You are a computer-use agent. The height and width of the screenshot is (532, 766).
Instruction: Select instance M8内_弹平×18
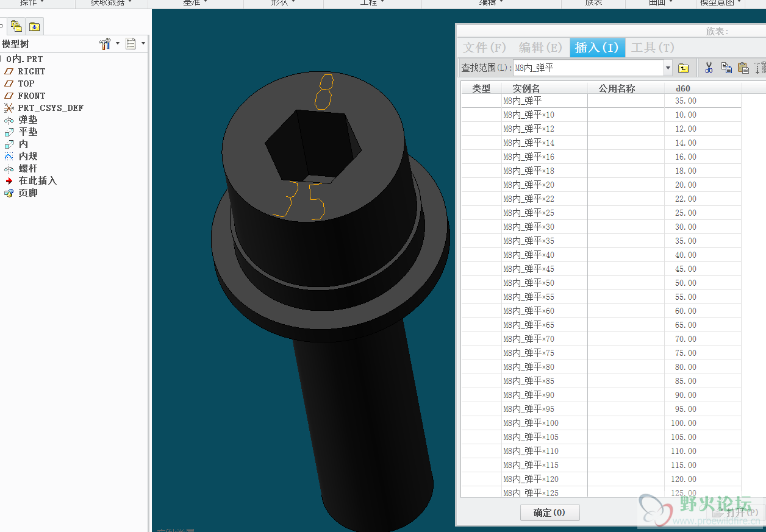coord(529,171)
